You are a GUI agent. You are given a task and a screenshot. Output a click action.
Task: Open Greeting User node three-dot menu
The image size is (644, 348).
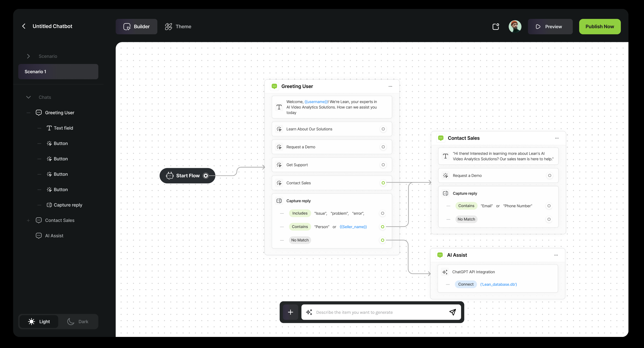point(390,86)
